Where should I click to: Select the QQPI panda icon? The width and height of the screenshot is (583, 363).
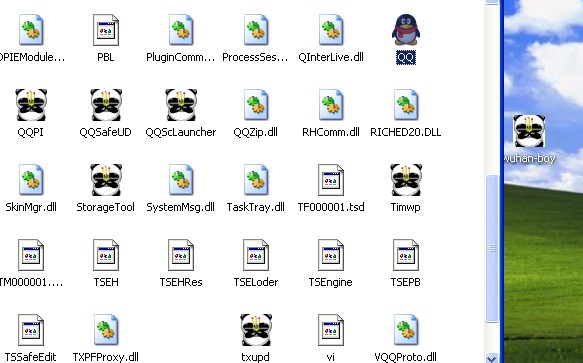[x=31, y=105]
